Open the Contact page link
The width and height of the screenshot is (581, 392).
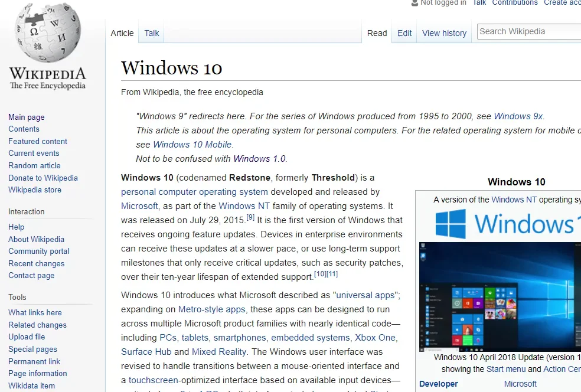pos(31,275)
